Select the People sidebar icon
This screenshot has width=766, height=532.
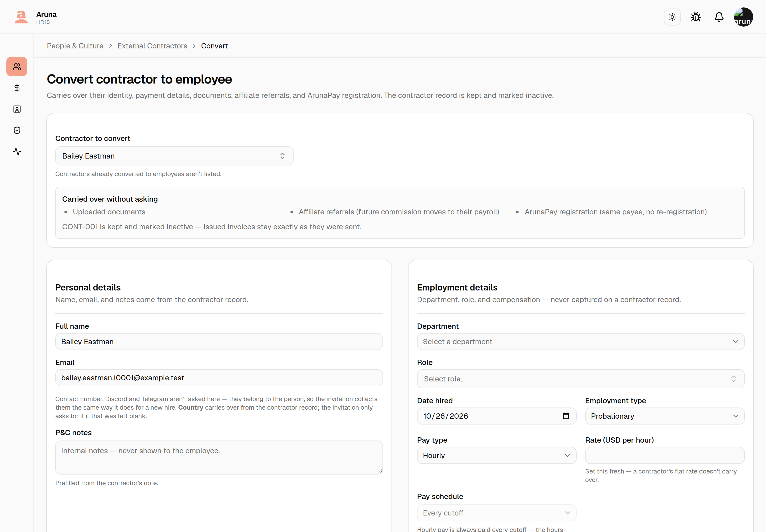17,67
